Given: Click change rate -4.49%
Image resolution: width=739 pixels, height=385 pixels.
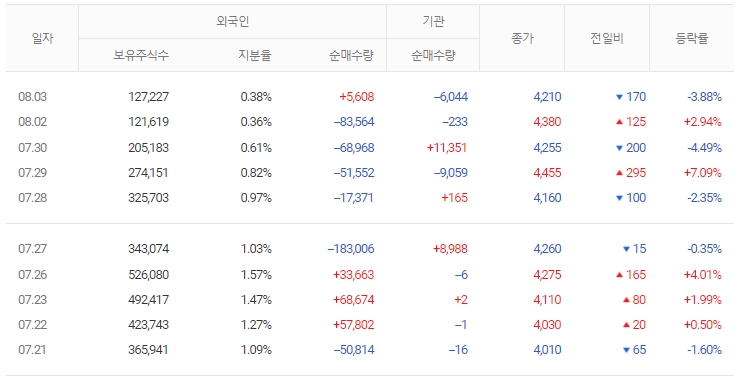Looking at the screenshot, I should point(705,147).
